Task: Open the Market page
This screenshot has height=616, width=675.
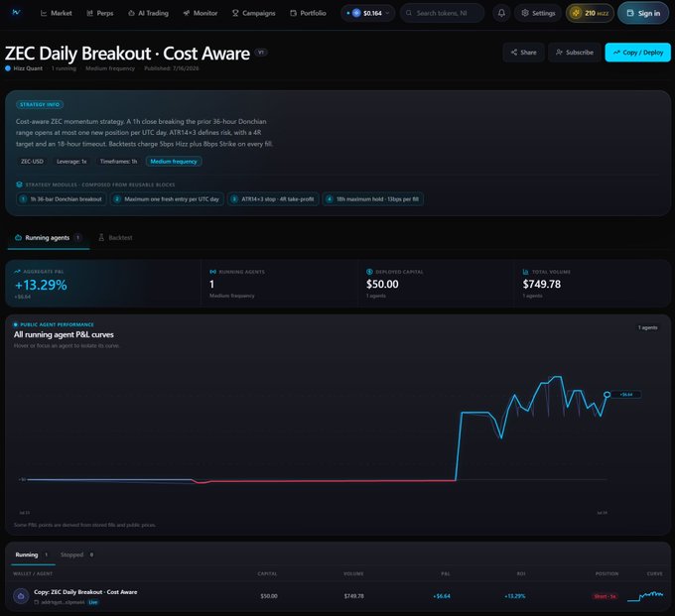Action: coord(56,13)
